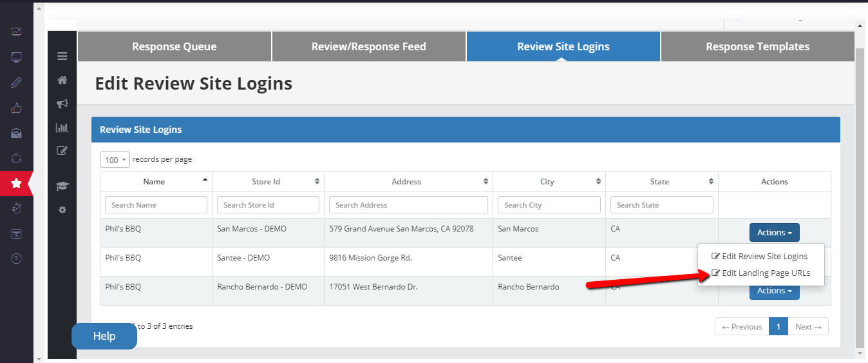The height and width of the screenshot is (363, 868).
Task: Open the bar chart reports icon
Action: click(62, 128)
